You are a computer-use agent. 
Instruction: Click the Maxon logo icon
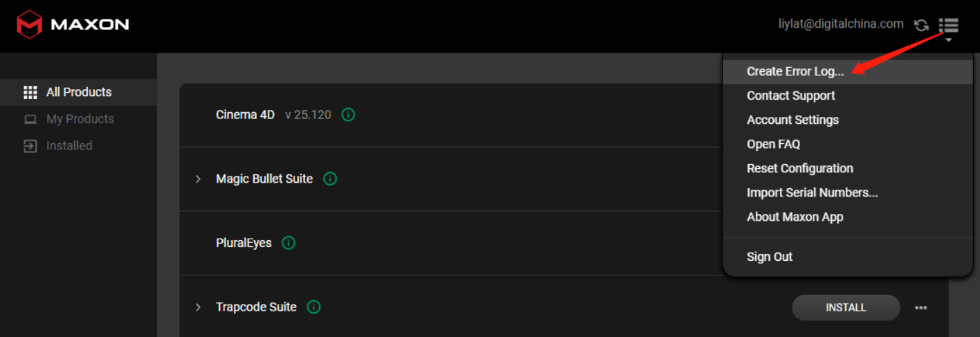pos(30,24)
